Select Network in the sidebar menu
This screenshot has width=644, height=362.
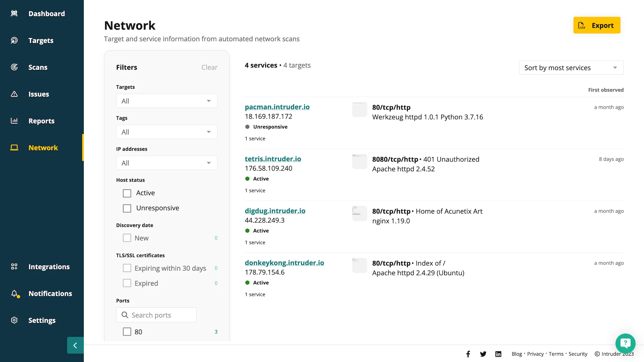pos(43,147)
